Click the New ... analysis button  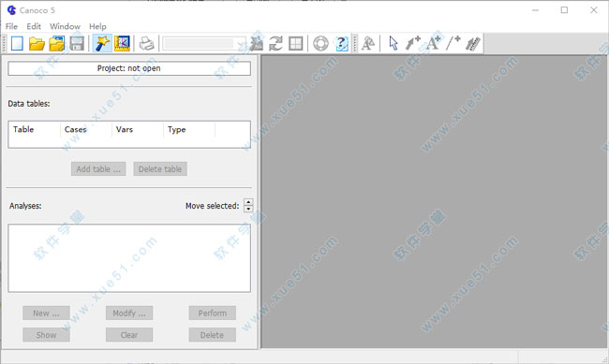tap(46, 313)
